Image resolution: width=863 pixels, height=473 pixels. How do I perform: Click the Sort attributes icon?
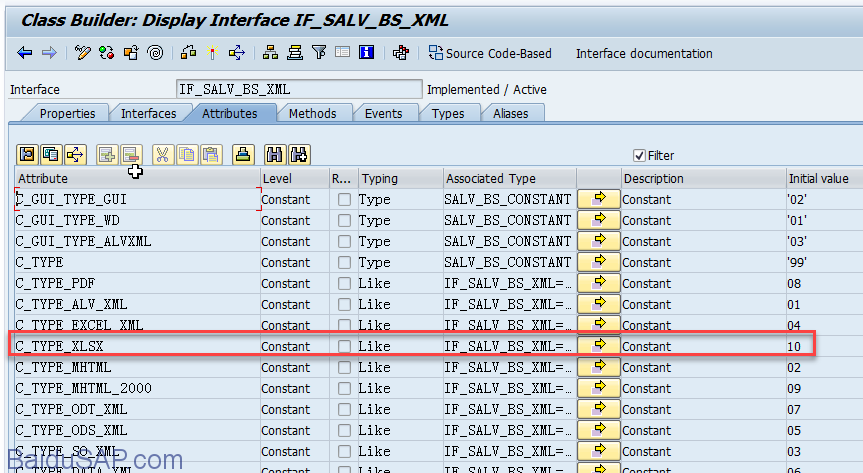point(243,155)
